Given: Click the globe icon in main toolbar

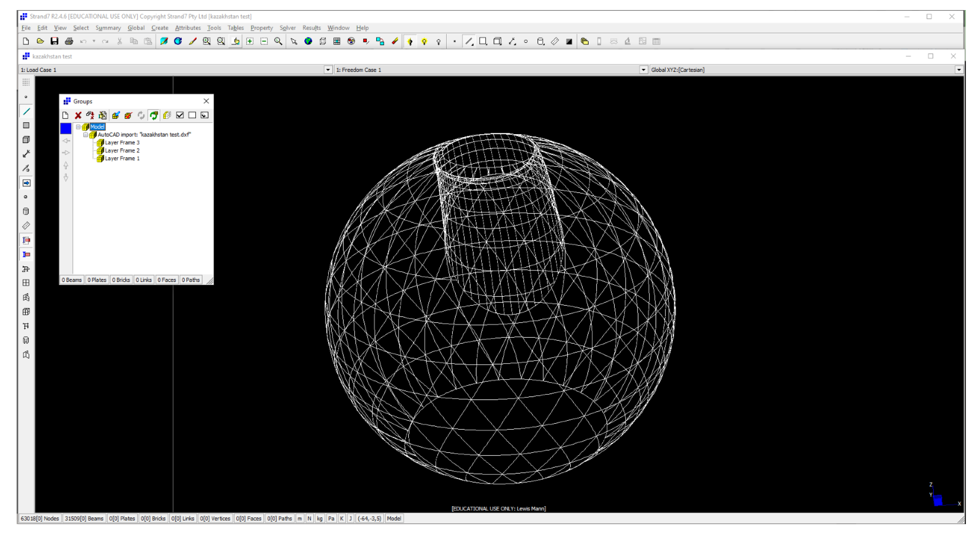Looking at the screenshot, I should coord(308,41).
